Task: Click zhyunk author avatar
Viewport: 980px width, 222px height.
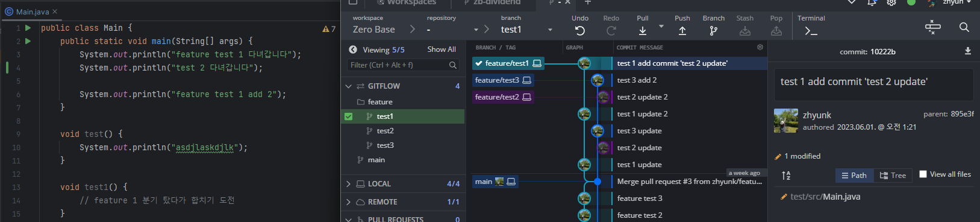Action: (x=786, y=121)
